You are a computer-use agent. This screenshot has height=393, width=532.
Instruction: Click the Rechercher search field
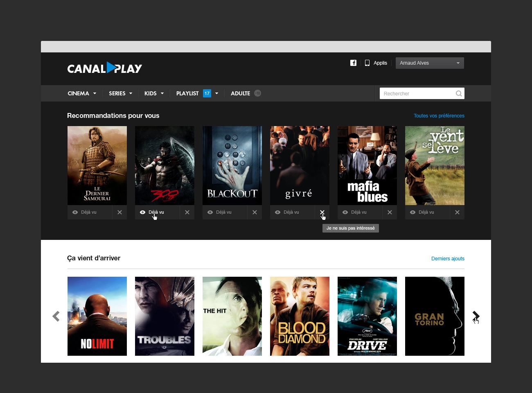(417, 94)
